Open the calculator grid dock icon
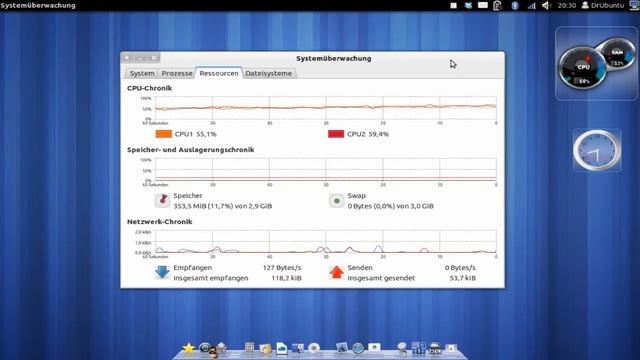Screen dimensions: 640x360 (x=249, y=348)
